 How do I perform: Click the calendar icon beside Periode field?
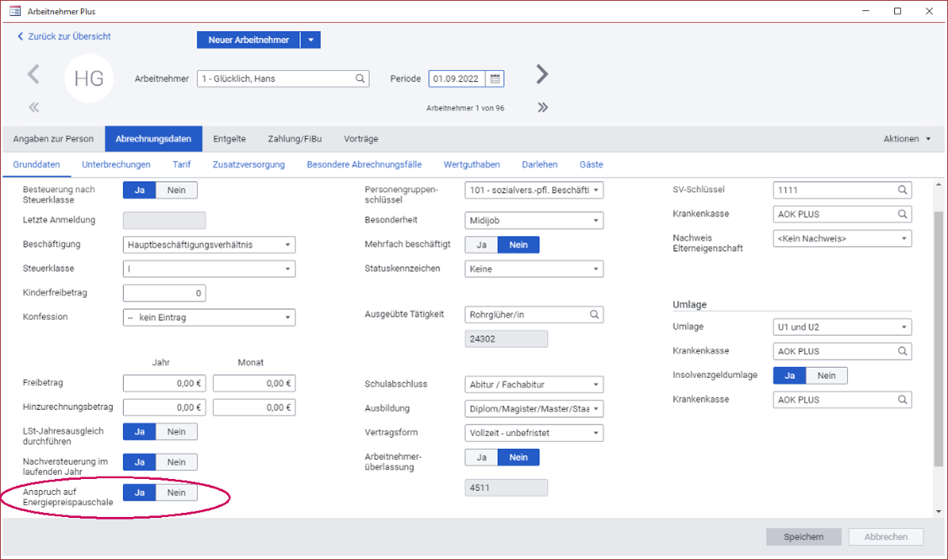495,78
